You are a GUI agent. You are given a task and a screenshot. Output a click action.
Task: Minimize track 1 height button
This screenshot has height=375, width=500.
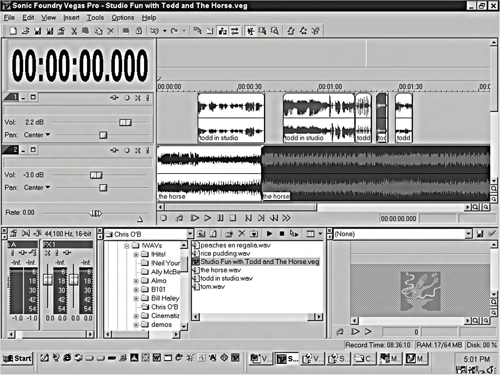(23, 97)
